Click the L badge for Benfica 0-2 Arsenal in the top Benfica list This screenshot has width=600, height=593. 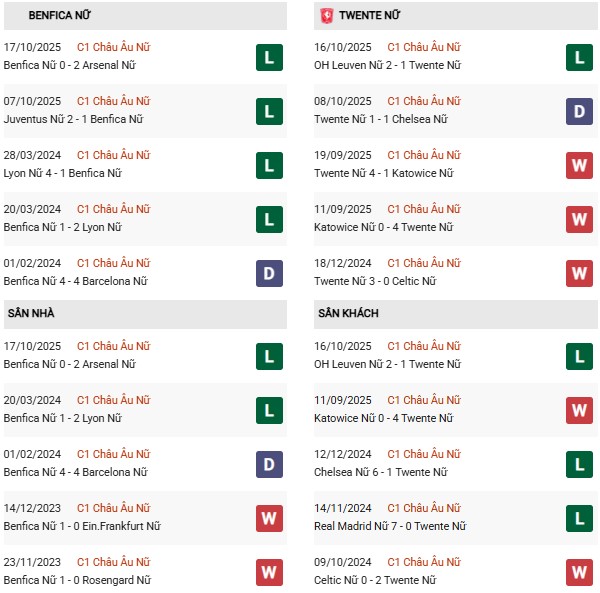click(x=269, y=58)
